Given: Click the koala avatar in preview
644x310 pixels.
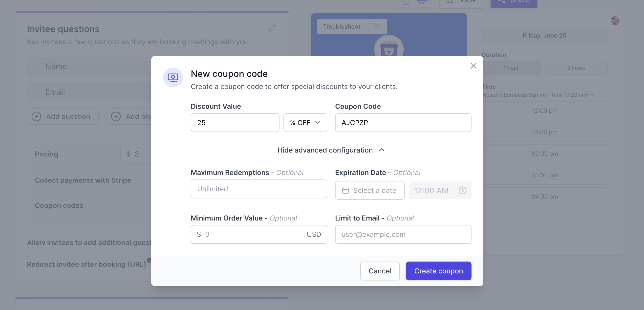Looking at the screenshot, I should (x=389, y=49).
